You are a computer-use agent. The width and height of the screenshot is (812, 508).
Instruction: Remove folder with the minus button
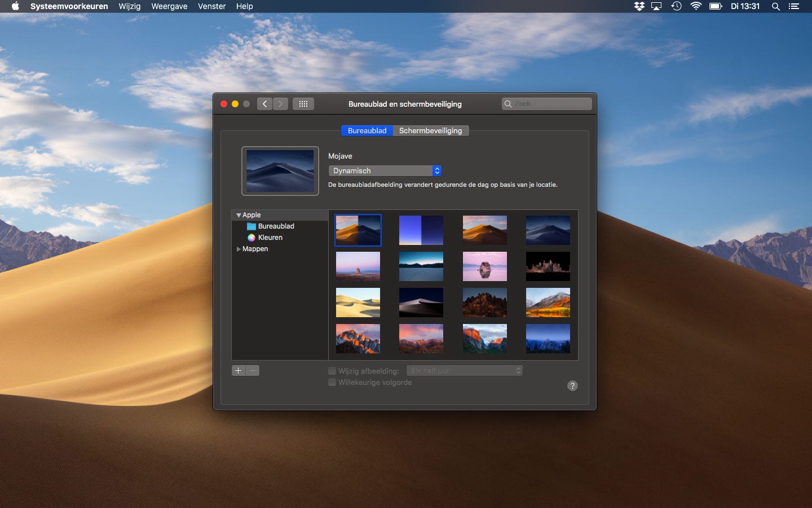253,371
